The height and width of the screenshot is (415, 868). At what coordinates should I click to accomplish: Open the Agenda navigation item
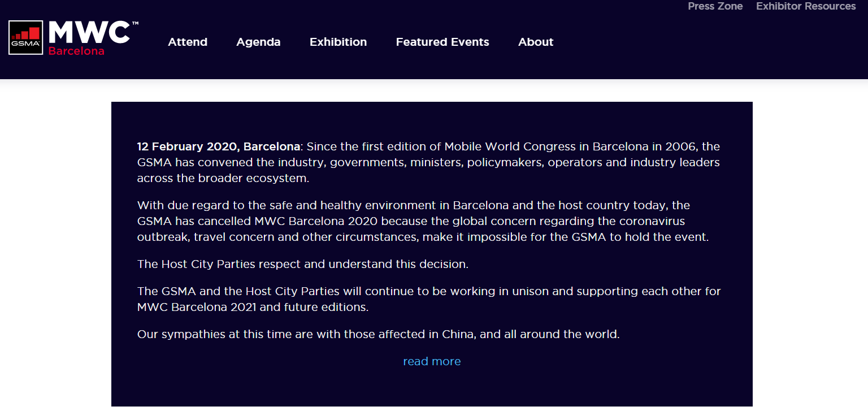[258, 42]
